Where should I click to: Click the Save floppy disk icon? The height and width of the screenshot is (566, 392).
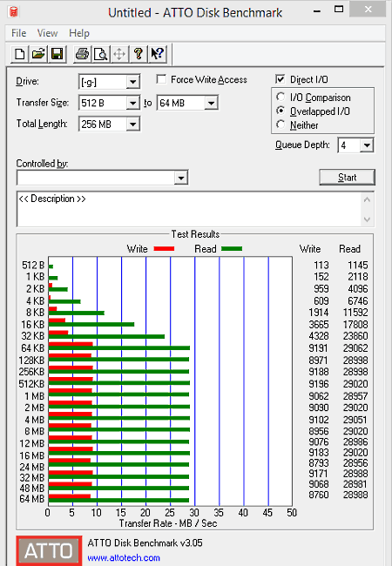click(x=57, y=54)
